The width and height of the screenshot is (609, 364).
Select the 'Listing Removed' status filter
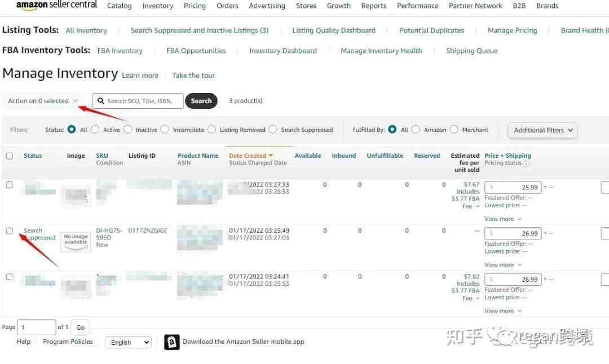[211, 130]
